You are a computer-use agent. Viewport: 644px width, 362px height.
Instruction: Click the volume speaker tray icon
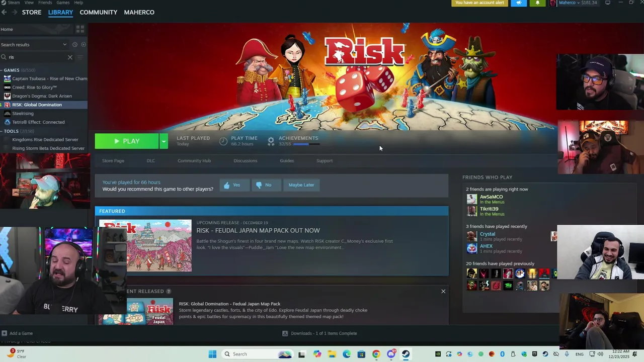click(600, 354)
